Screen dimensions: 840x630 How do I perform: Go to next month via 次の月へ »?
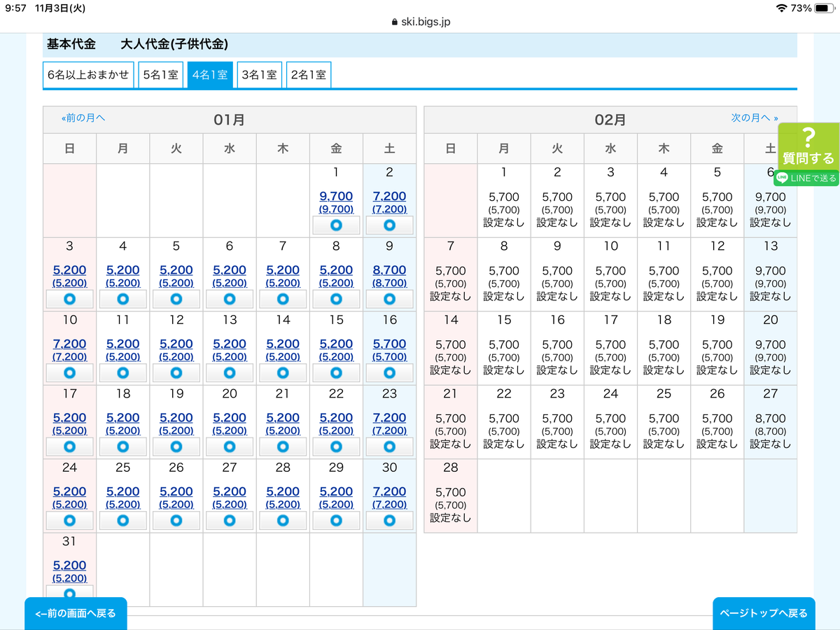tap(755, 118)
